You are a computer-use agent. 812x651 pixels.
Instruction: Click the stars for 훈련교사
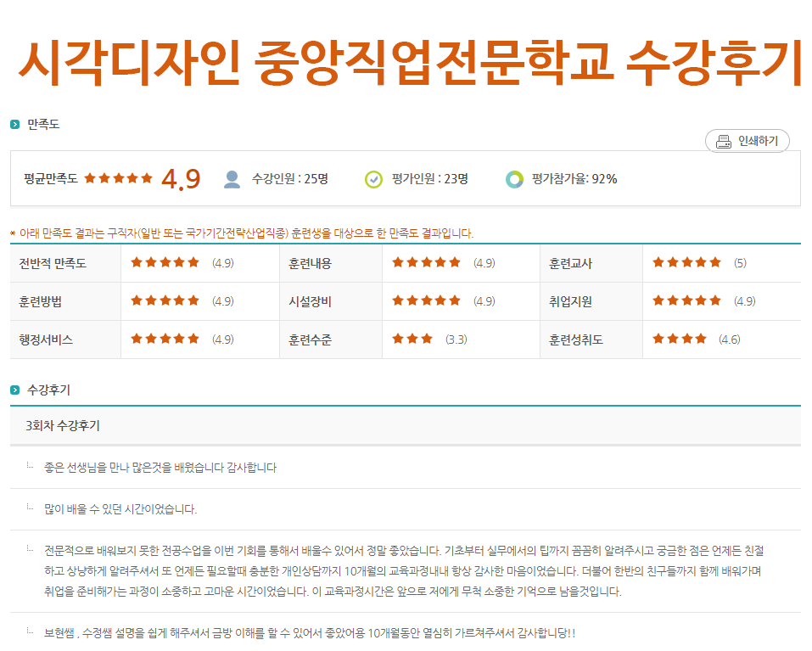click(x=686, y=262)
